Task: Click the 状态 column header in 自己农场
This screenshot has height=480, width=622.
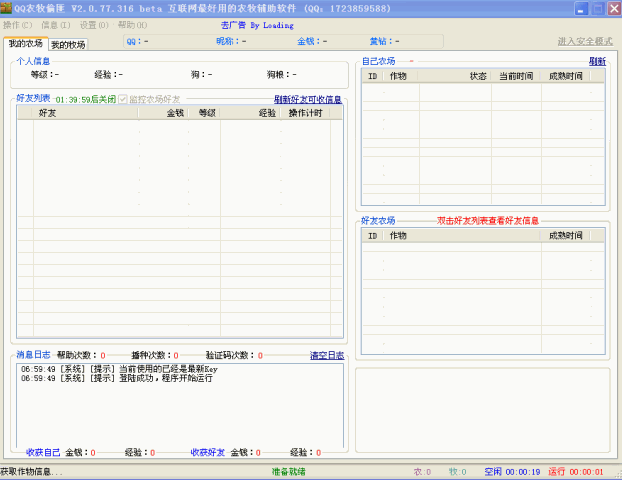Action: (x=455, y=76)
